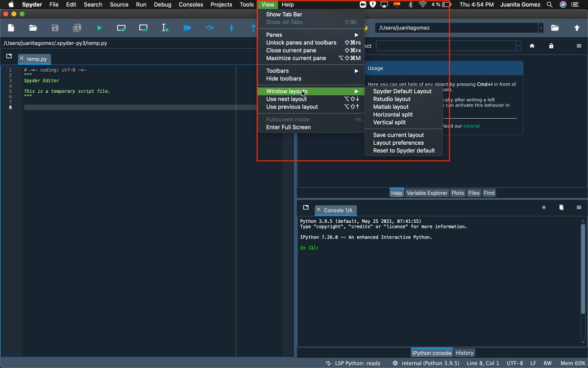Expand the Panes submenu

tap(311, 35)
